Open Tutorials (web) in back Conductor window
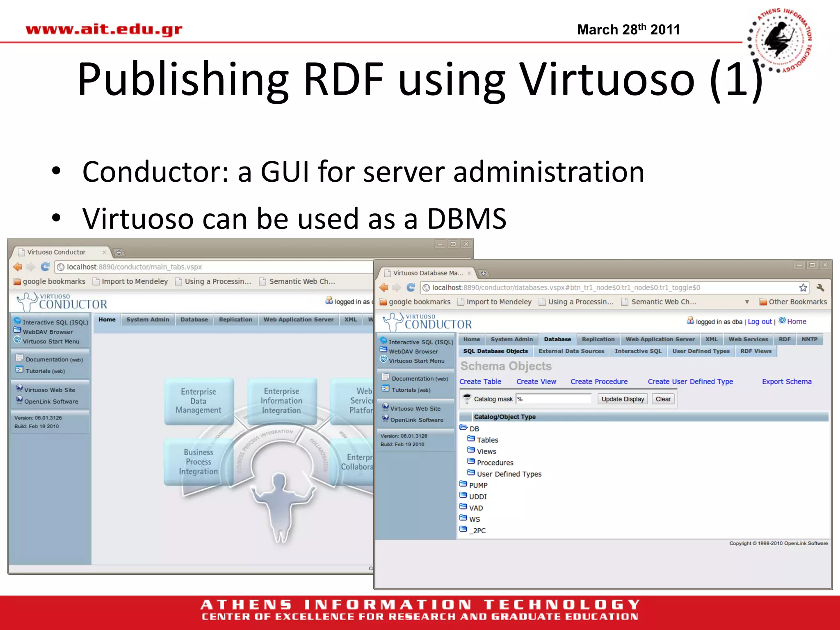The height and width of the screenshot is (630, 840). 45,371
